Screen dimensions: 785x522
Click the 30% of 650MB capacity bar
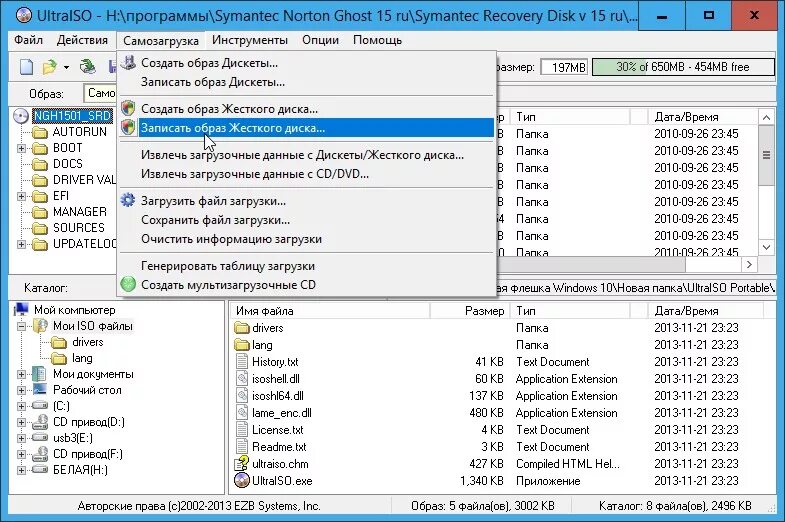point(683,67)
